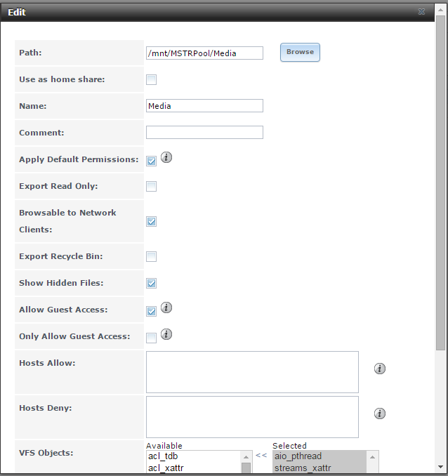The height and width of the screenshot is (476, 448).
Task: Click the dialog scrollbar up arrow
Action: (440, 10)
